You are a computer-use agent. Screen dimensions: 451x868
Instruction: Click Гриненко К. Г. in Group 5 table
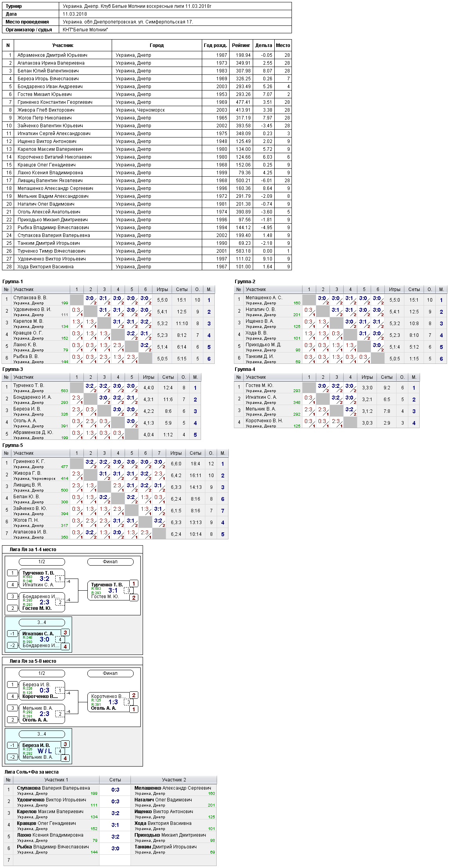[x=29, y=461]
